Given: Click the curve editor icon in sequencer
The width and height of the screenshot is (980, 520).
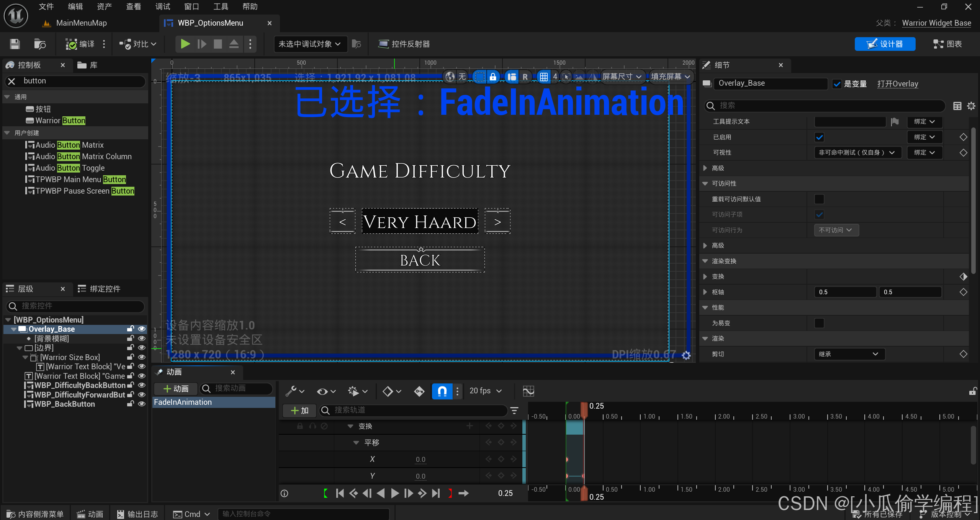Looking at the screenshot, I should tap(528, 391).
